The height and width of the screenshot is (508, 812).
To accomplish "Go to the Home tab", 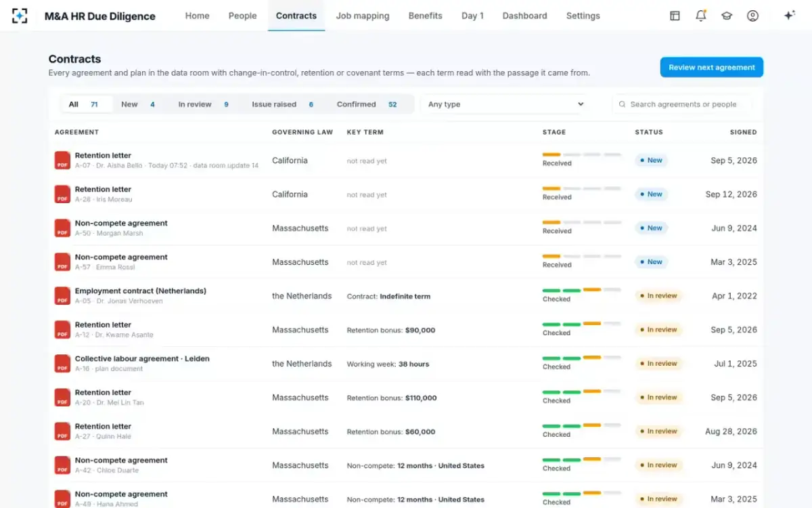I will pyautogui.click(x=198, y=16).
